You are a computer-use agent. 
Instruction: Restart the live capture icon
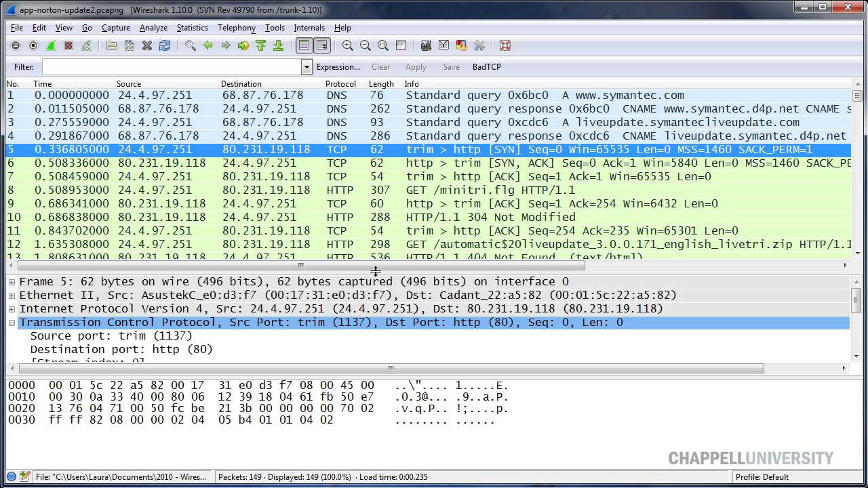(86, 45)
